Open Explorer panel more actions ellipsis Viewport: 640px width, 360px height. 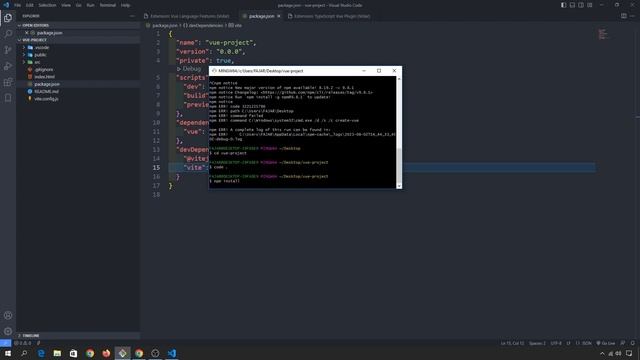[x=132, y=16]
